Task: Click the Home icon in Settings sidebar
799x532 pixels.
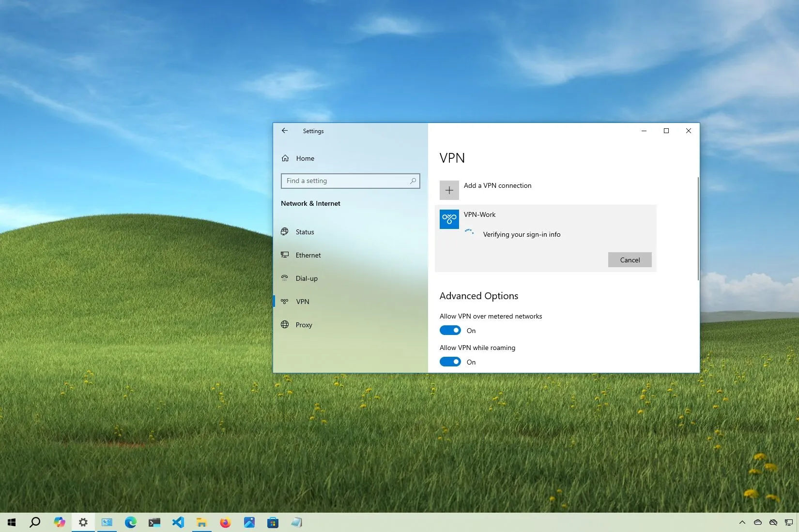Action: (285, 158)
